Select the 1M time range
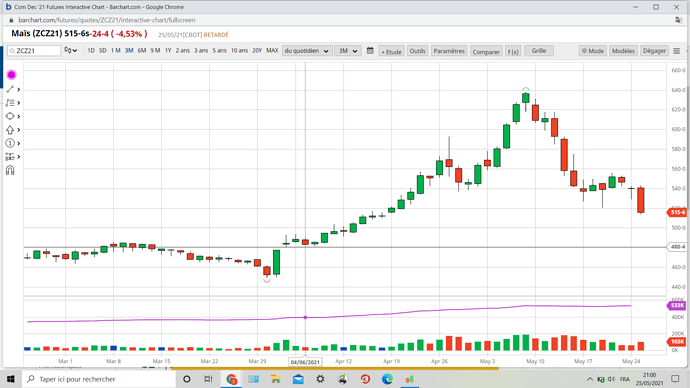Screen dimensions: 690x388 115,51
